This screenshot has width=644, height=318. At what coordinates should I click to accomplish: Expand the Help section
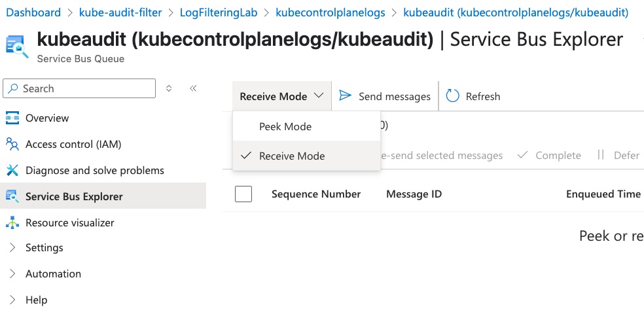36,300
